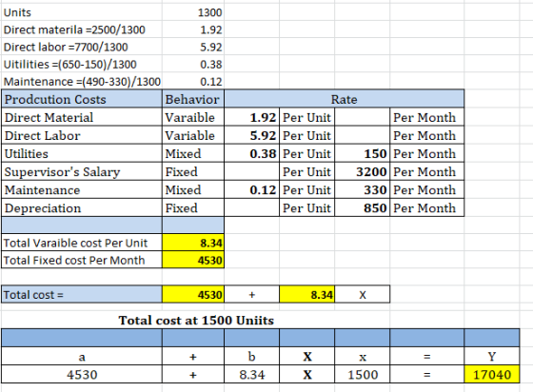Click the Mixed behavior cell for Maintenance row

tap(193, 190)
